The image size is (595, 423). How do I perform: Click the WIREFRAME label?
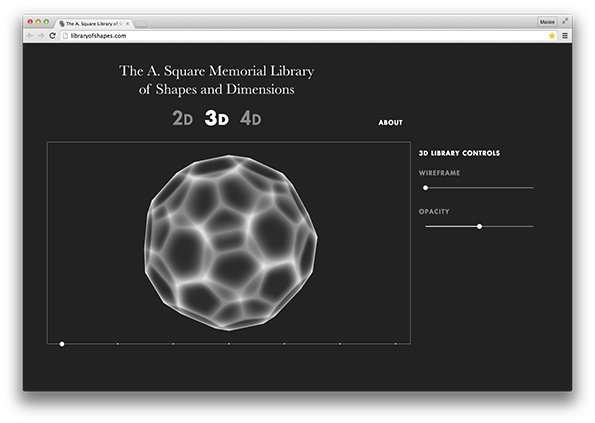tap(439, 173)
